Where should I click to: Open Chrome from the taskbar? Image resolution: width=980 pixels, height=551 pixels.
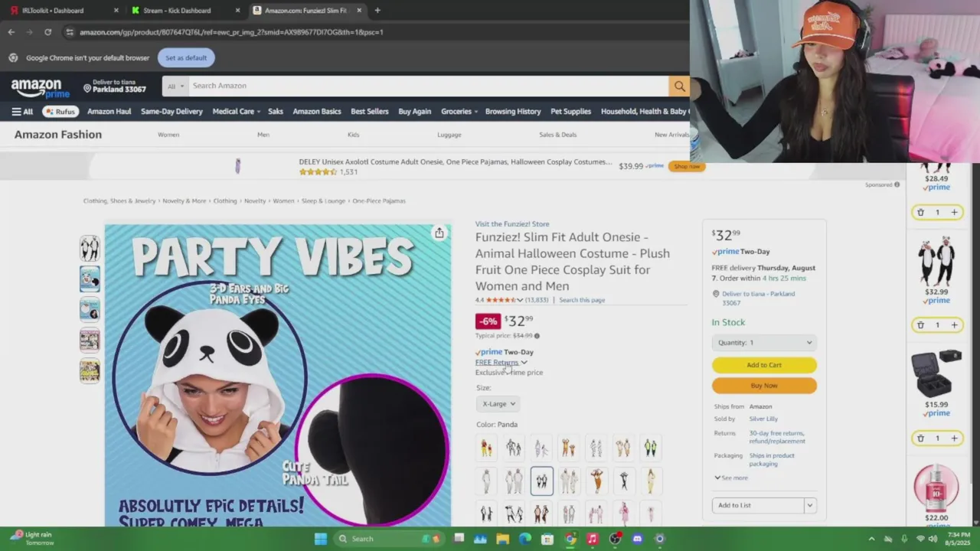click(570, 539)
